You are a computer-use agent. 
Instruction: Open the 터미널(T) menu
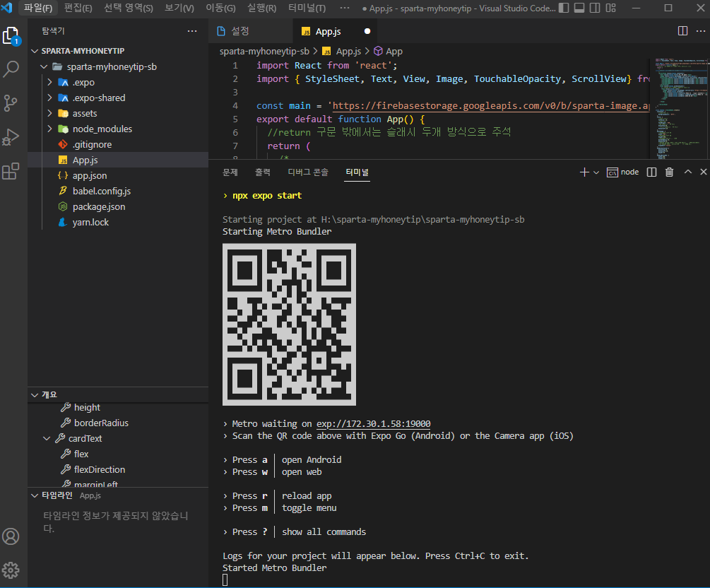coord(307,8)
